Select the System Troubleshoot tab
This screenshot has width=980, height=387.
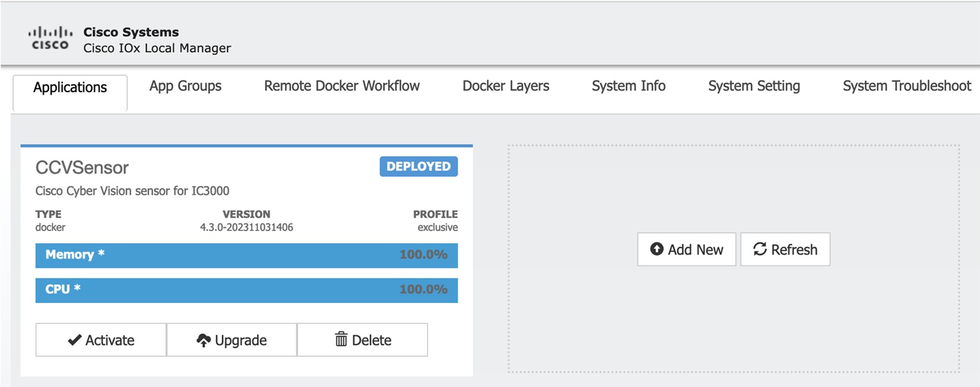(907, 86)
